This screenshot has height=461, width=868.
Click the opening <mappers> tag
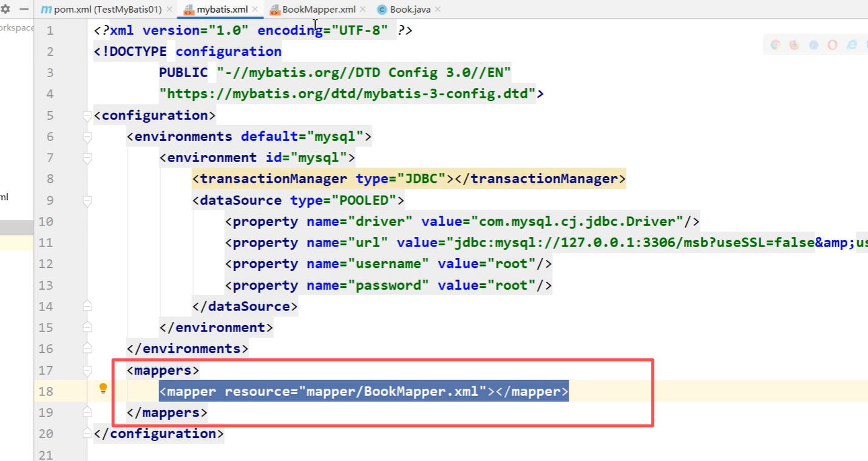click(x=163, y=370)
